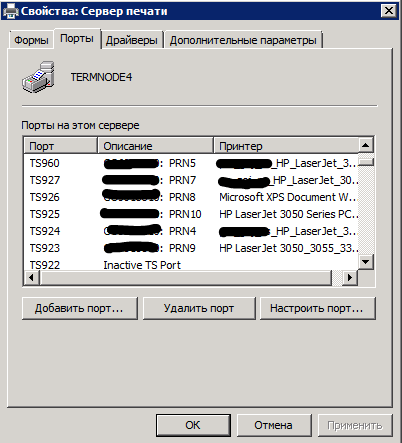Select the Порты tab
402x443 pixels.
(x=77, y=39)
